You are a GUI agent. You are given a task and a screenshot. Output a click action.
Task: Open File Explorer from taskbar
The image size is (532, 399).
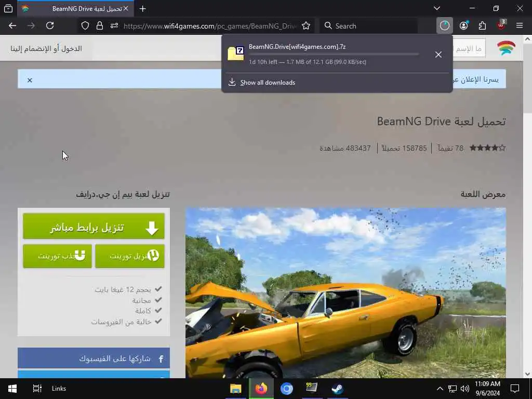coord(235,389)
